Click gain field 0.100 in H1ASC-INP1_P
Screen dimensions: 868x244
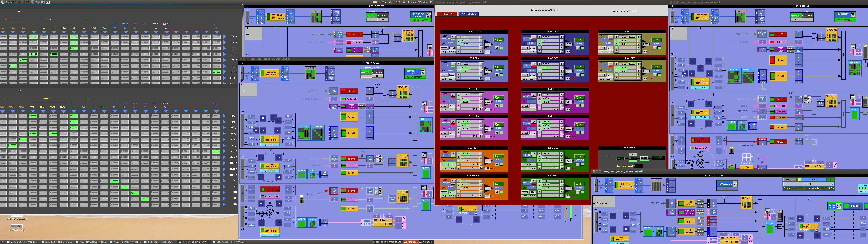pos(488,45)
